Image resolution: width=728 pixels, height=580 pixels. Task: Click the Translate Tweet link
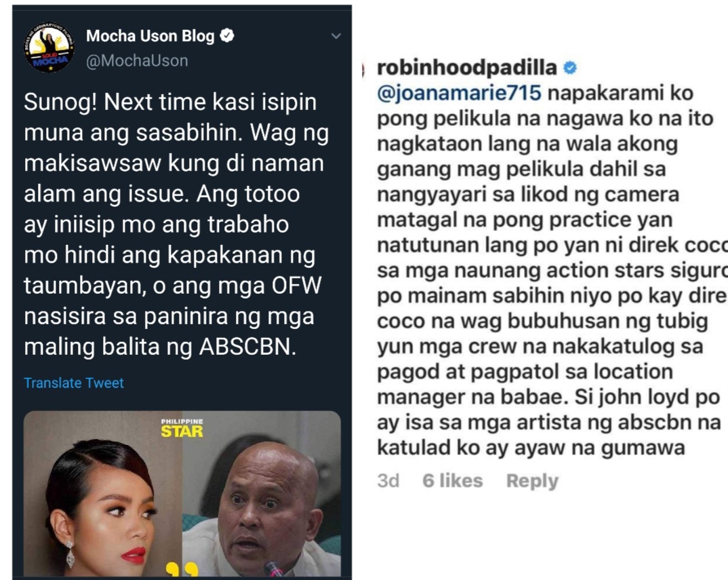[74, 383]
